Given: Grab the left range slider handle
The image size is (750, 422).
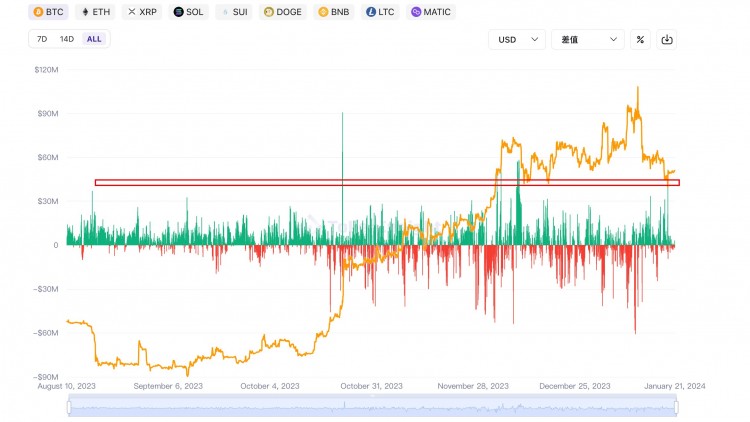Looking at the screenshot, I should [69, 408].
